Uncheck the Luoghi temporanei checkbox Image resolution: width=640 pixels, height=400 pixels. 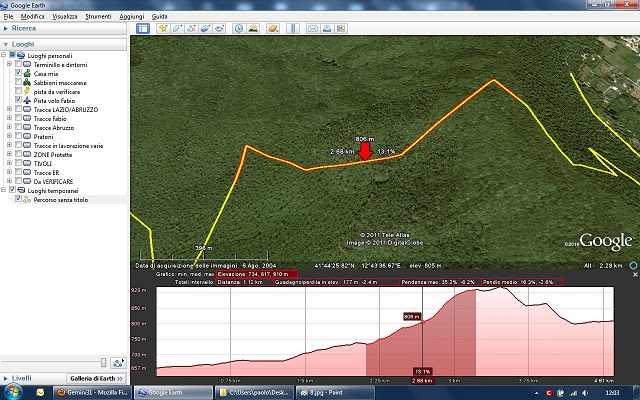tap(12, 190)
